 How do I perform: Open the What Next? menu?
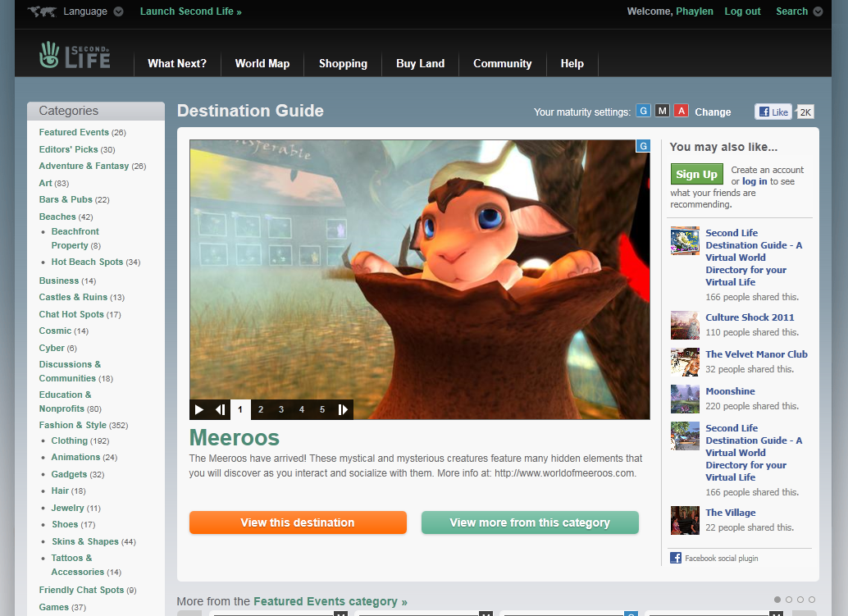(x=177, y=64)
